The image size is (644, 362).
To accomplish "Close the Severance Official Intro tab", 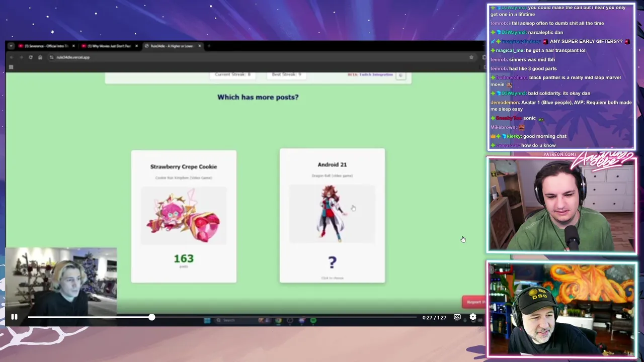I will pyautogui.click(x=73, y=46).
